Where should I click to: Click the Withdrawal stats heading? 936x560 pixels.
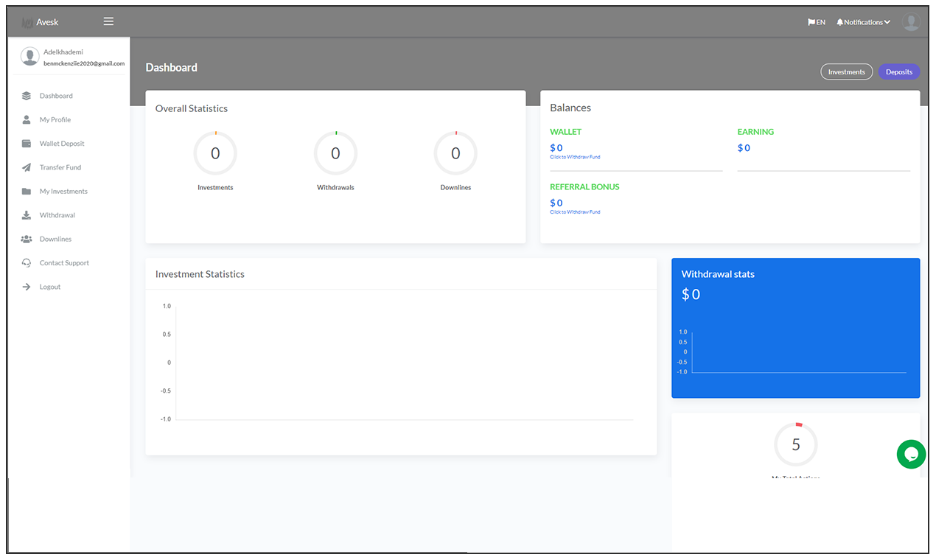(x=718, y=274)
